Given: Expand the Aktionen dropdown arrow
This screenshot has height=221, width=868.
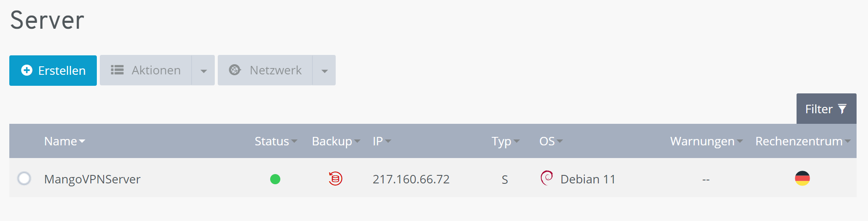Looking at the screenshot, I should [x=203, y=71].
